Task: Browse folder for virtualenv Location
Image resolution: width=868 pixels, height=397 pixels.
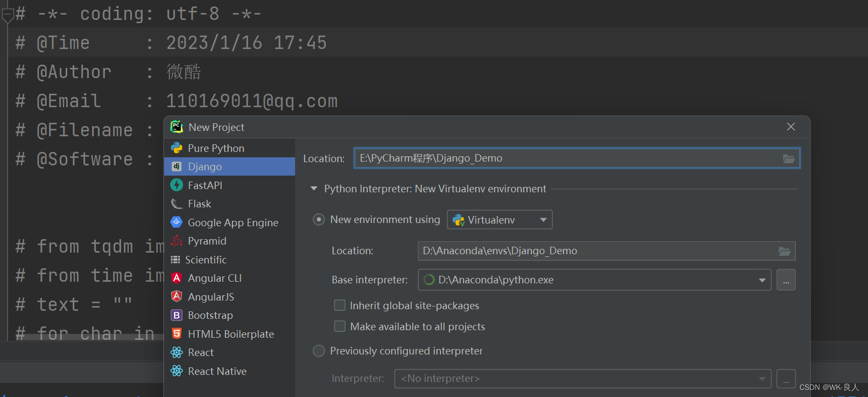Action: [785, 251]
